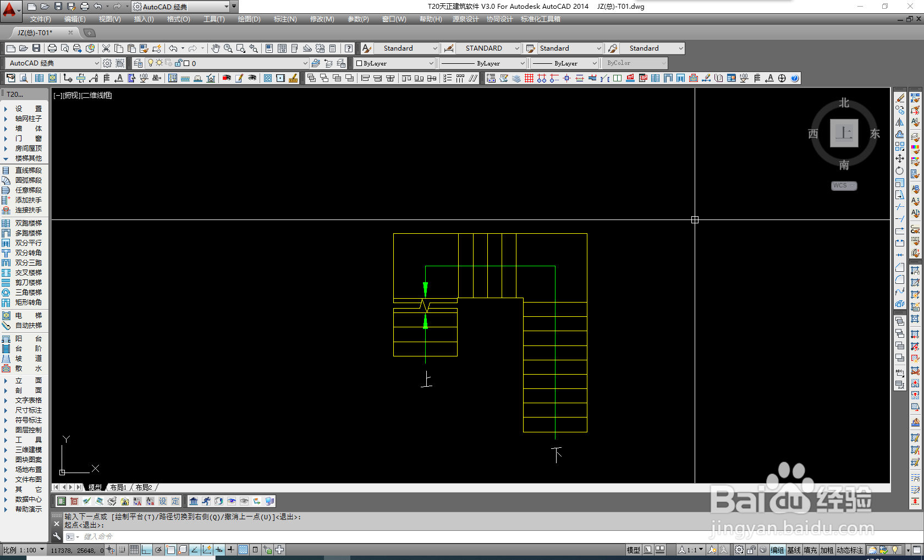Click the red grid axis icon in toolbar
The height and width of the screenshot is (560, 924).
click(x=529, y=78)
